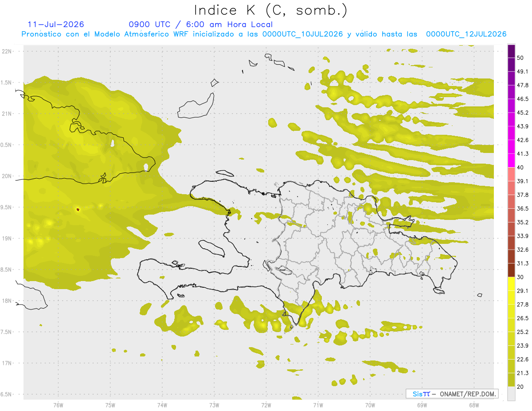Select the date text '11-Jul-2026'
This screenshot has width=532, height=411.
coord(56,24)
